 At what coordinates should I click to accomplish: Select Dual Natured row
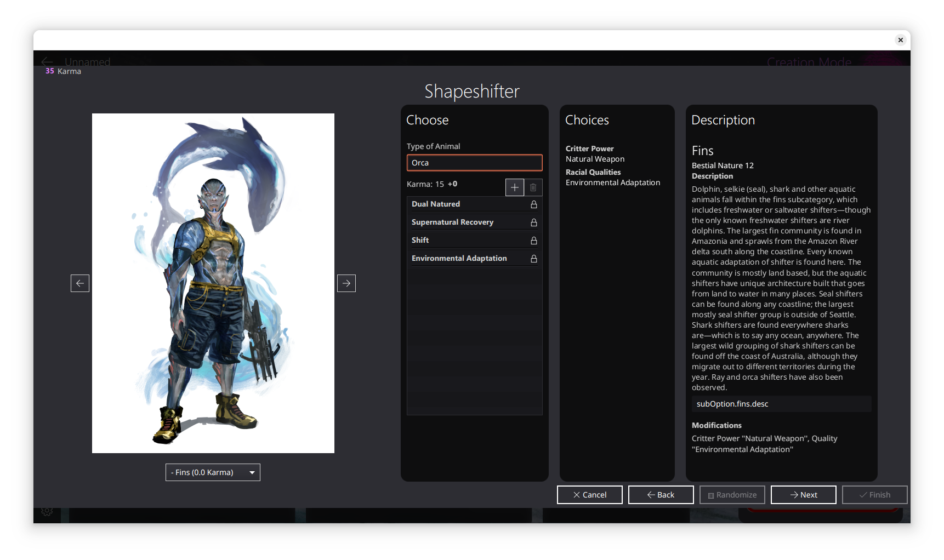pos(475,204)
